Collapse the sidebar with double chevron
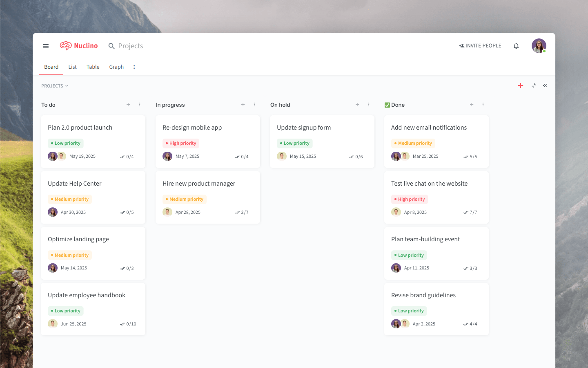588x368 pixels. [545, 85]
